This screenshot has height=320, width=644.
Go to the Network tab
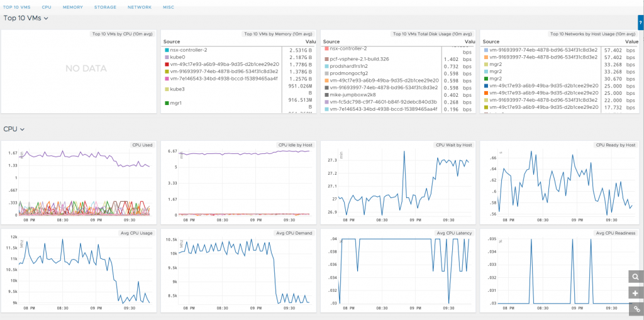139,7
